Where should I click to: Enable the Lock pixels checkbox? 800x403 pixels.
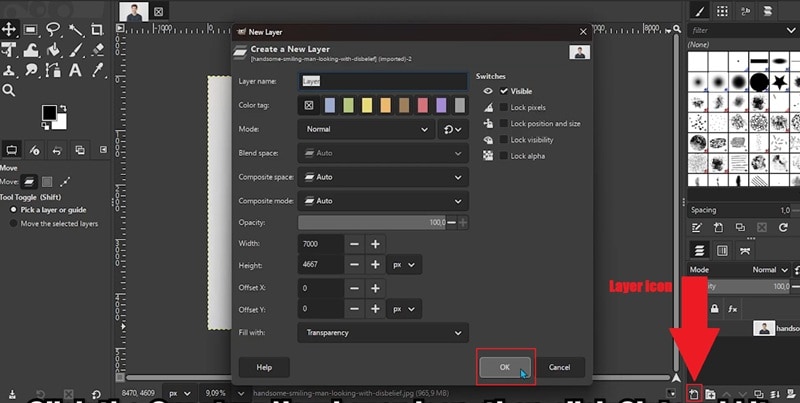(504, 107)
